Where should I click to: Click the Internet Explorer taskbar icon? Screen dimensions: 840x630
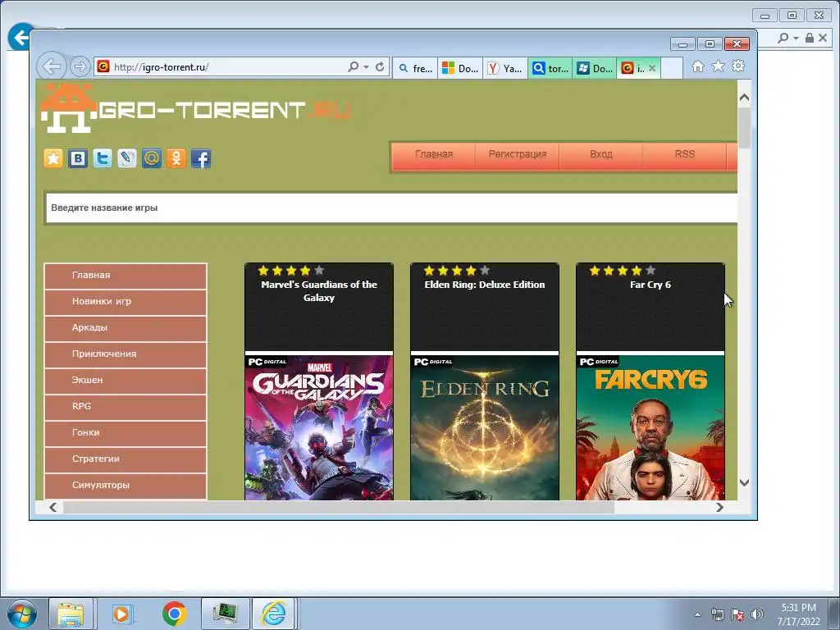[274, 614]
